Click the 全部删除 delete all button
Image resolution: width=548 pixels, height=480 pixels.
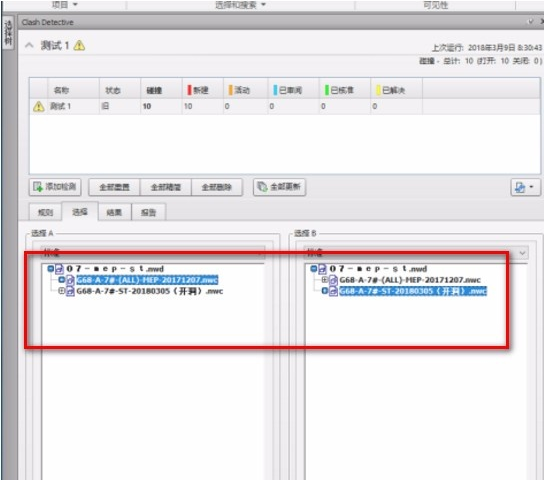pos(217,187)
